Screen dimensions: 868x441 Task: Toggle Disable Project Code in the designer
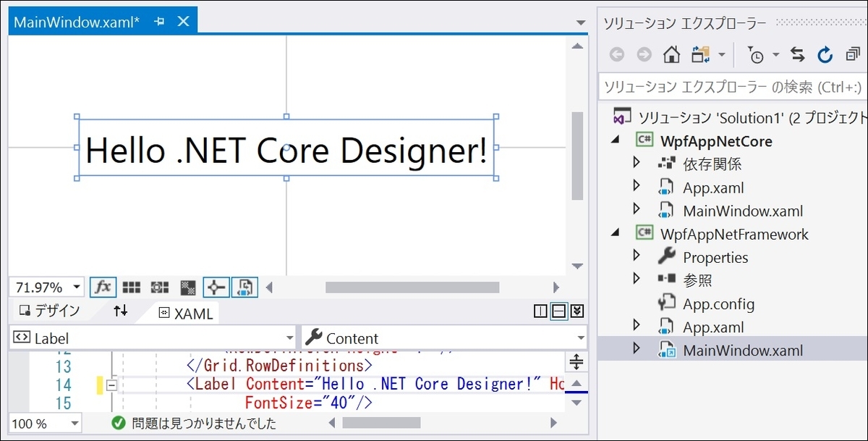coord(244,287)
